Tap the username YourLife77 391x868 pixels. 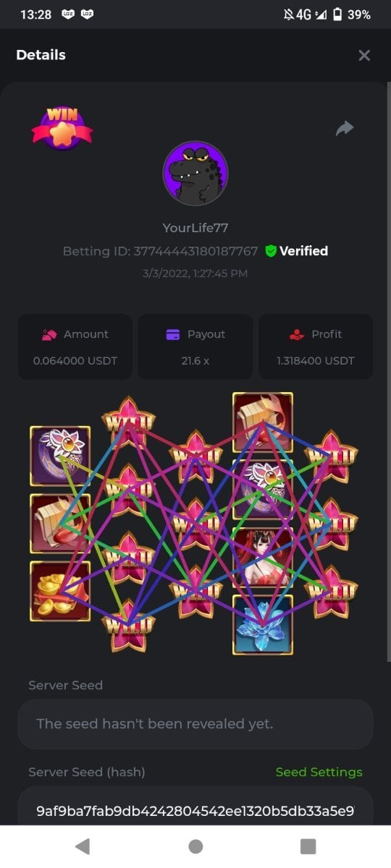(195, 228)
